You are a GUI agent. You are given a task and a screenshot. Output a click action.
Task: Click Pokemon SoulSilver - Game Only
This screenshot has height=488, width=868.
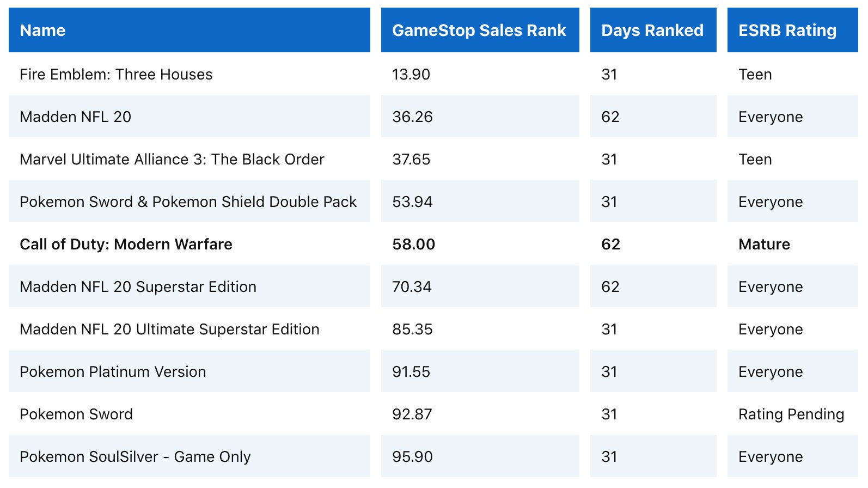135,457
